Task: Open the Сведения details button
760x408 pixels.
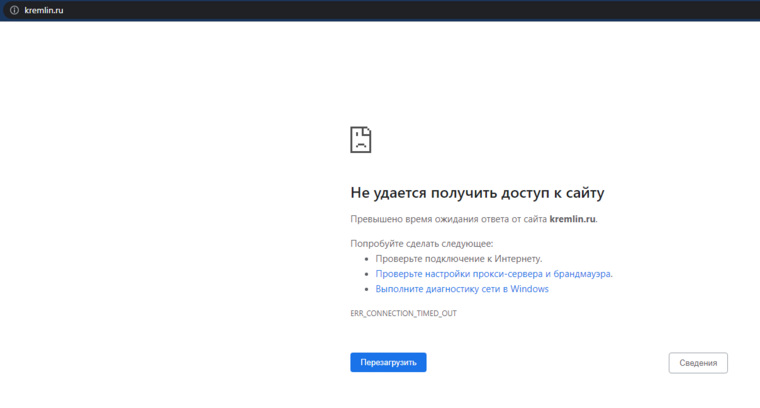Action: [x=698, y=363]
